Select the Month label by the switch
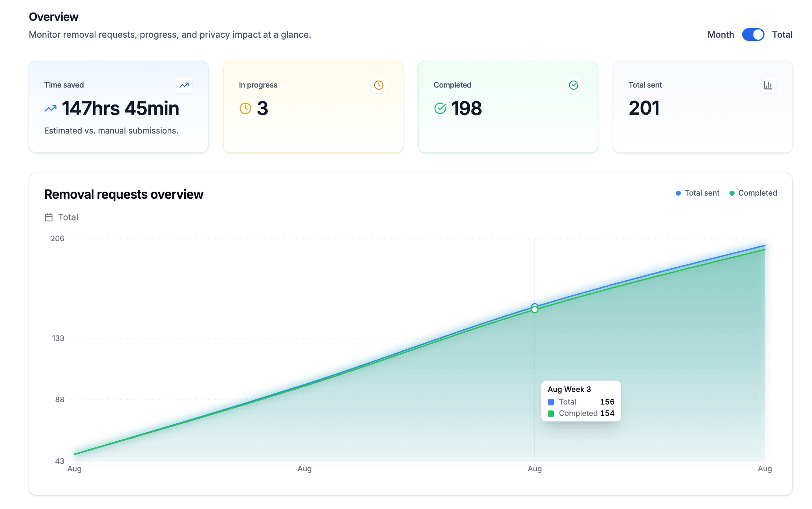 721,35
